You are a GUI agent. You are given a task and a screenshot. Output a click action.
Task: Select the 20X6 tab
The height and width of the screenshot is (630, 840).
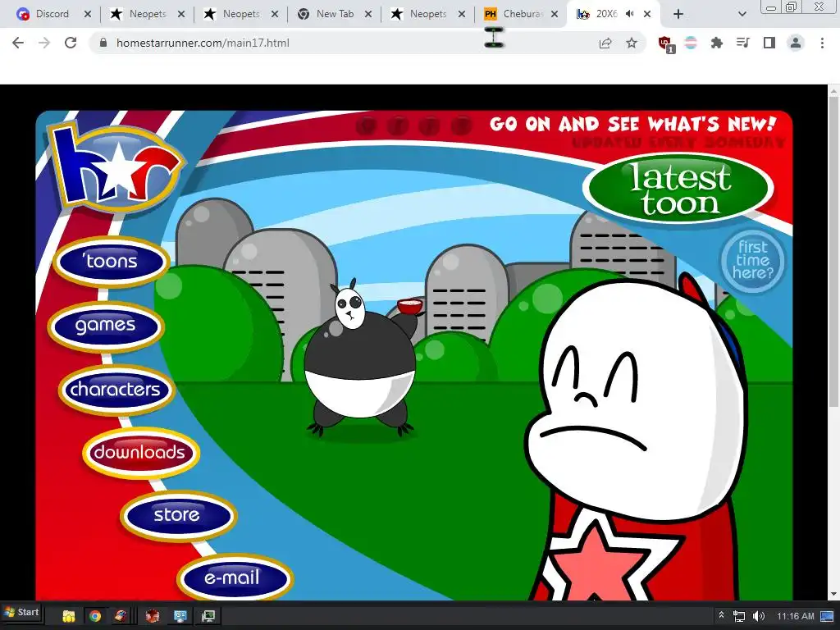pyautogui.click(x=606, y=14)
